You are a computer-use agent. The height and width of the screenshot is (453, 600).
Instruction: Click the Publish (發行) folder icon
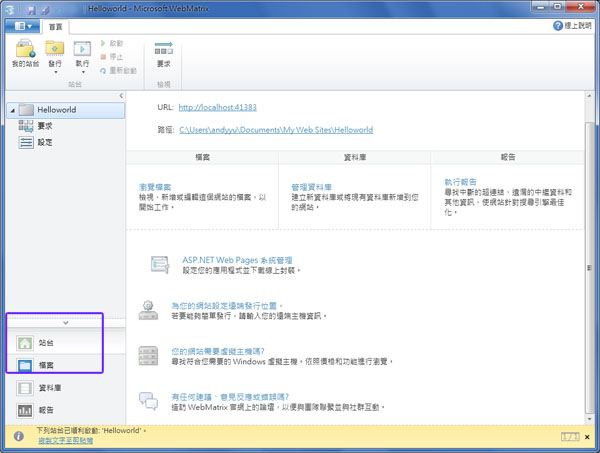pos(55,49)
